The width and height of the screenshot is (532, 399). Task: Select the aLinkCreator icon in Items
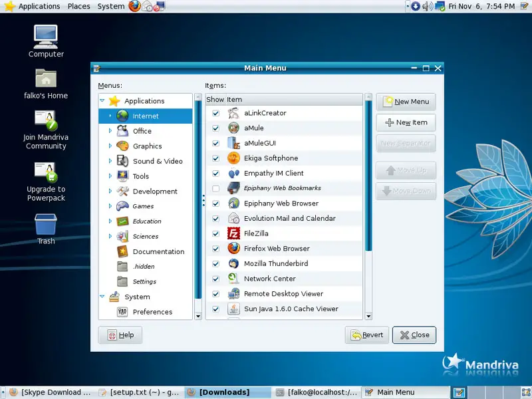tap(233, 113)
